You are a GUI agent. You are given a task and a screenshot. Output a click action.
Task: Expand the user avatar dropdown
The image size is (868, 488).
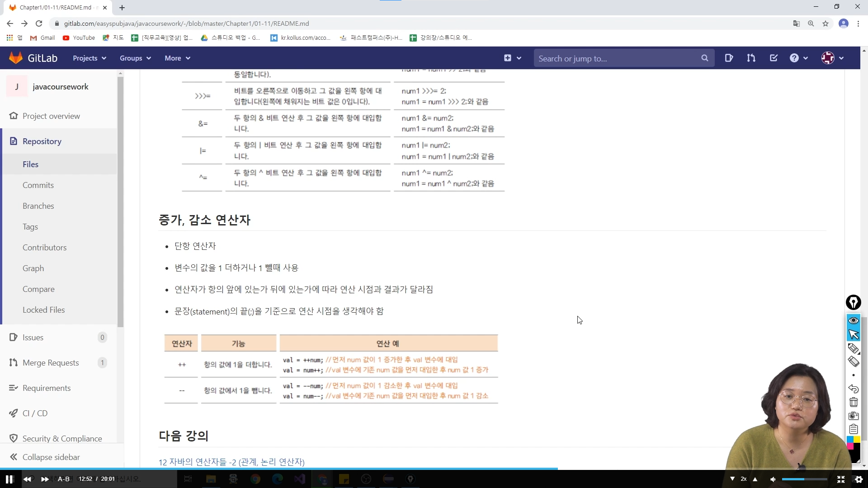pos(832,58)
